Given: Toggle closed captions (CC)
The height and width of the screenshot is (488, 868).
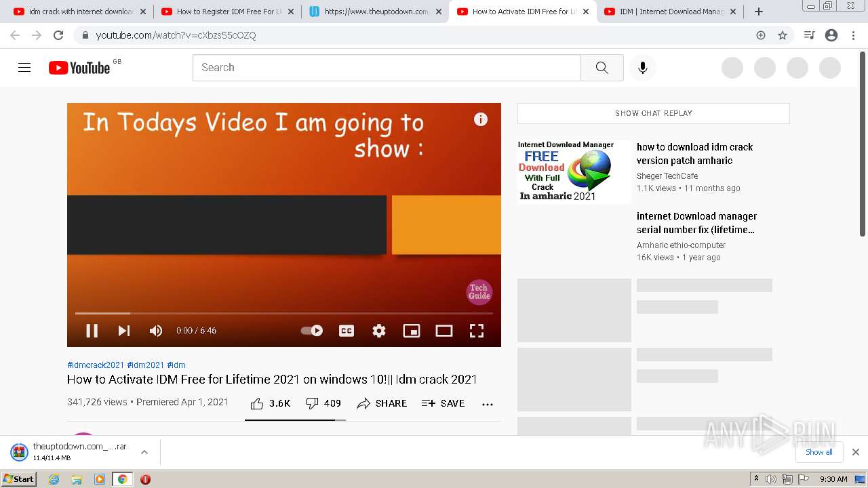Looking at the screenshot, I should 347,331.
